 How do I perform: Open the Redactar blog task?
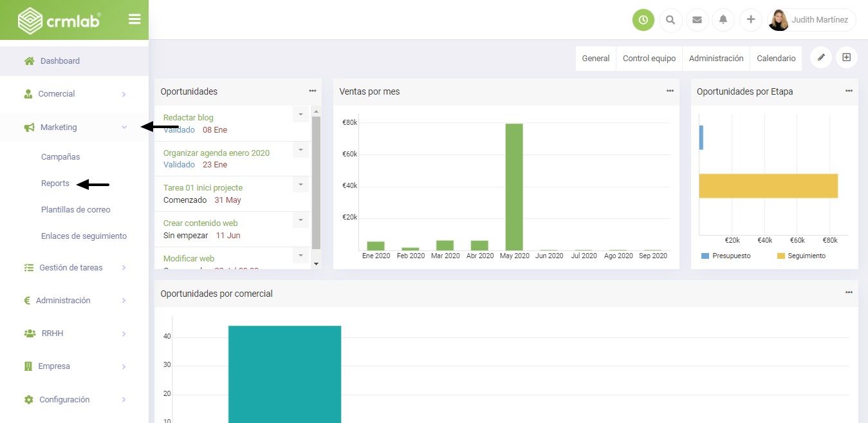coord(188,118)
